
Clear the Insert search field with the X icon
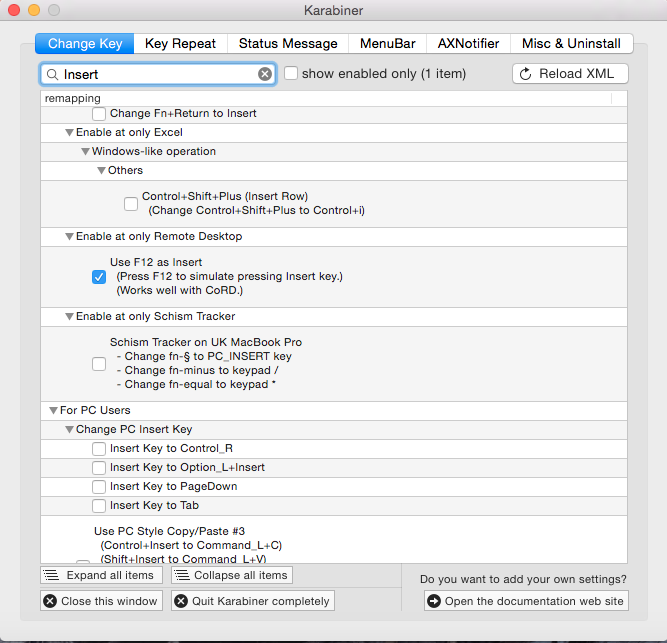(265, 74)
